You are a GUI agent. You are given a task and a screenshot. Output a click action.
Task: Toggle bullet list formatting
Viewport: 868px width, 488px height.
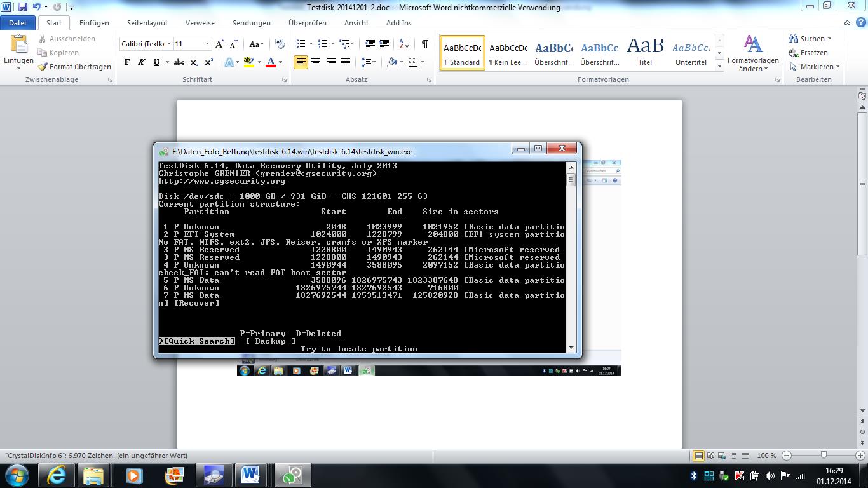[x=301, y=44]
